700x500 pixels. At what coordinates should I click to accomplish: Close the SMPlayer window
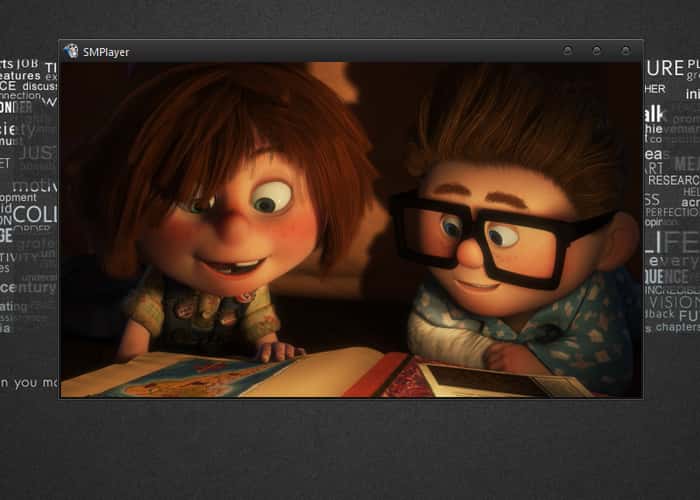coord(625,51)
